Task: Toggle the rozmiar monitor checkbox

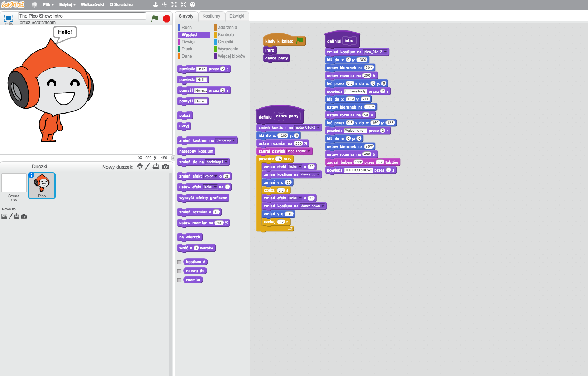Action: (x=179, y=280)
